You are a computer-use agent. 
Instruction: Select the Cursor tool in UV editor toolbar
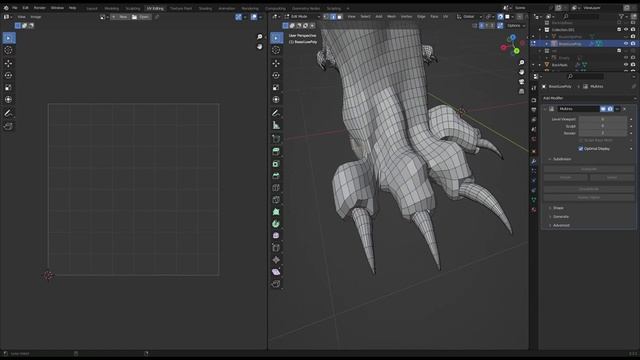[8, 50]
